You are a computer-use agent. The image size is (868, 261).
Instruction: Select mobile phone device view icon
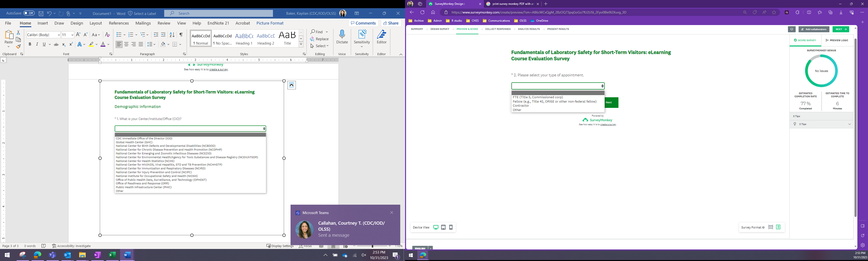click(451, 228)
